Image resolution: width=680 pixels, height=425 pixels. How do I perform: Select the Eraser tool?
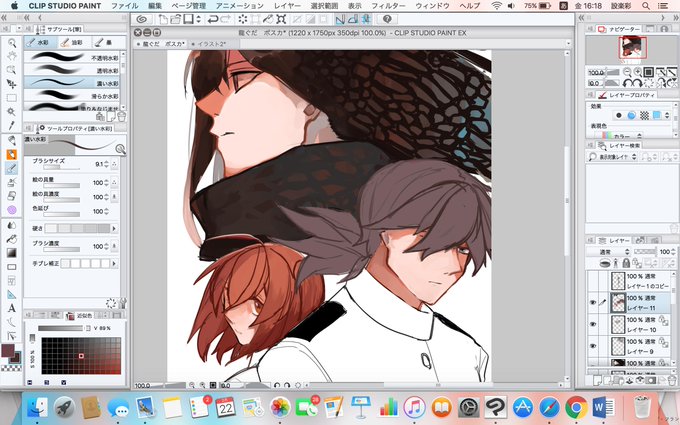coord(12,196)
